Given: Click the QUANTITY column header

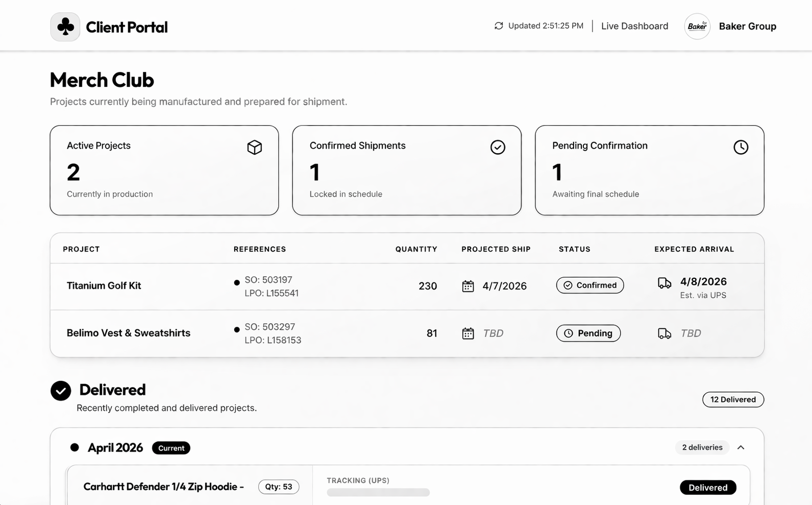Looking at the screenshot, I should (x=416, y=249).
